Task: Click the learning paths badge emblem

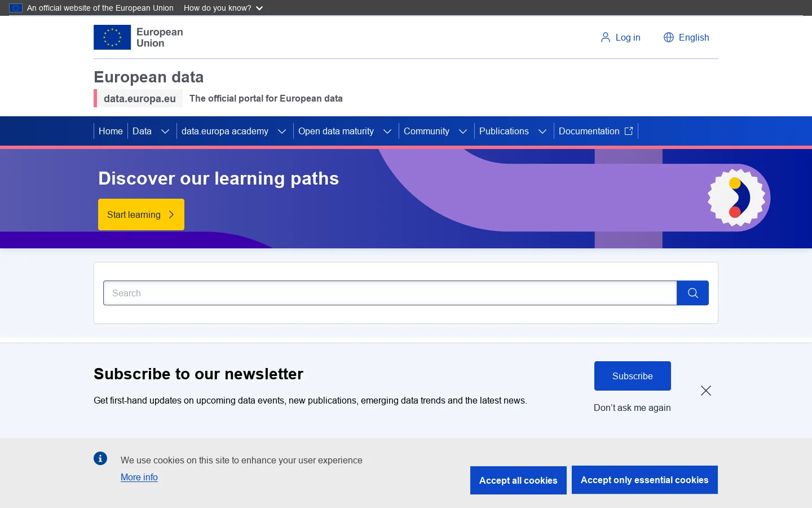Action: tap(737, 198)
